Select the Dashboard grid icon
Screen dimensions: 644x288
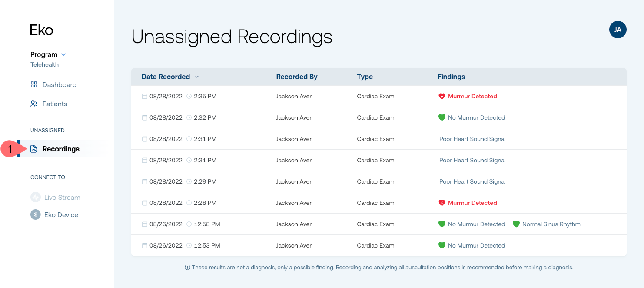point(34,84)
